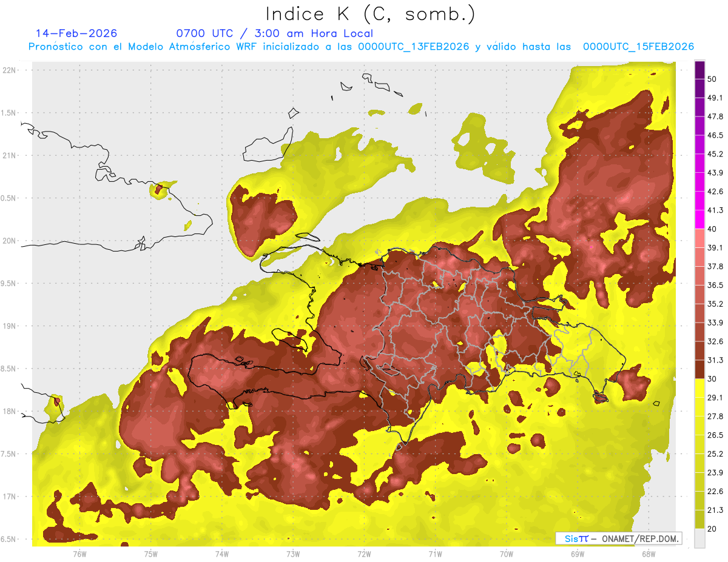Click the "69W" longitude axis label

pyautogui.click(x=578, y=554)
